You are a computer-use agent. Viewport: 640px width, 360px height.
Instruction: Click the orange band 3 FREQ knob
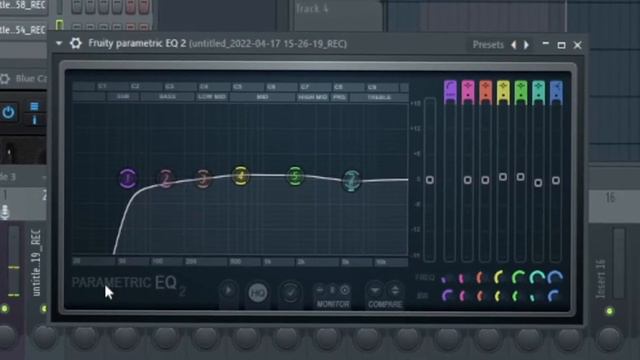click(x=481, y=278)
